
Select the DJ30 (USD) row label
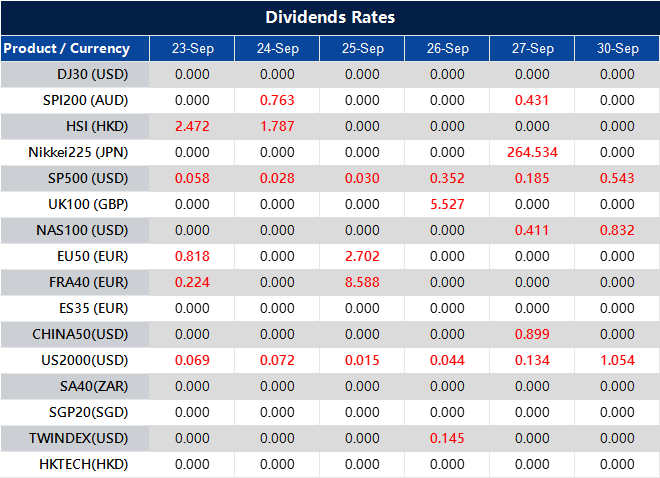tap(94, 74)
